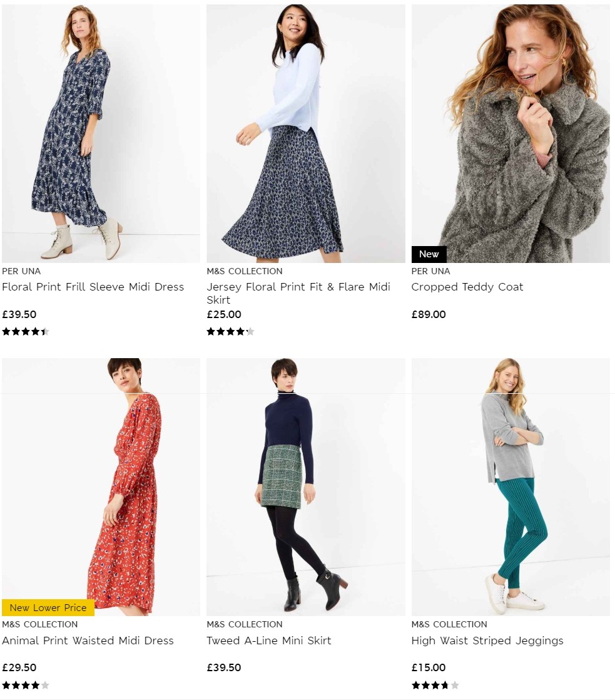Select the Tweed A-Line Mini Skirt title
This screenshot has height=700, width=615.
pos(269,641)
